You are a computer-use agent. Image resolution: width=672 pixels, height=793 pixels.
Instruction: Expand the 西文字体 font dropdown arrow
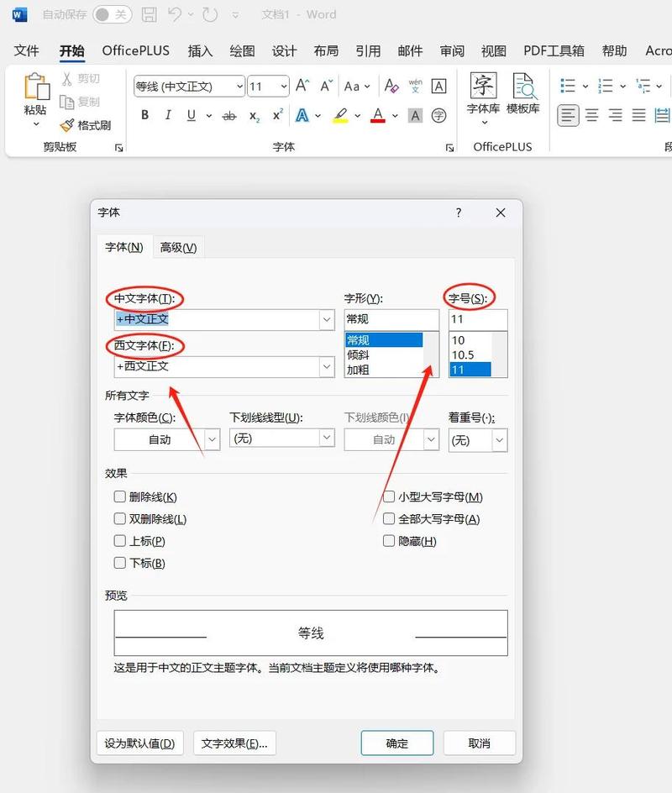click(327, 366)
